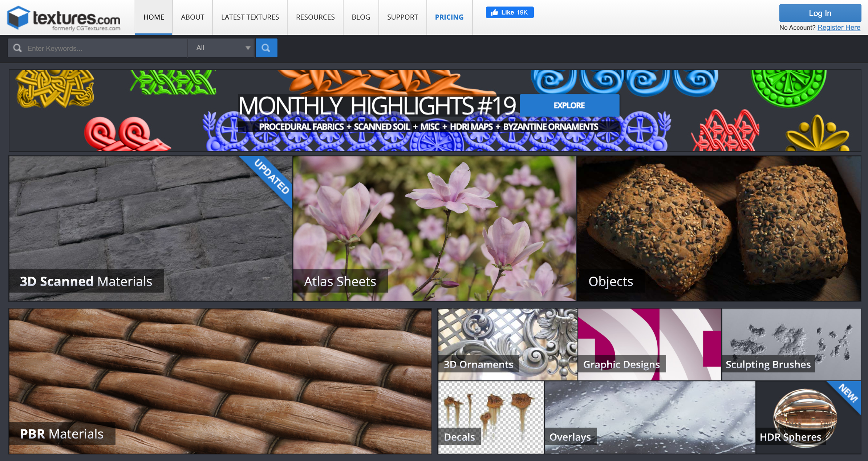
Task: Open the Resources menu item
Action: (315, 17)
